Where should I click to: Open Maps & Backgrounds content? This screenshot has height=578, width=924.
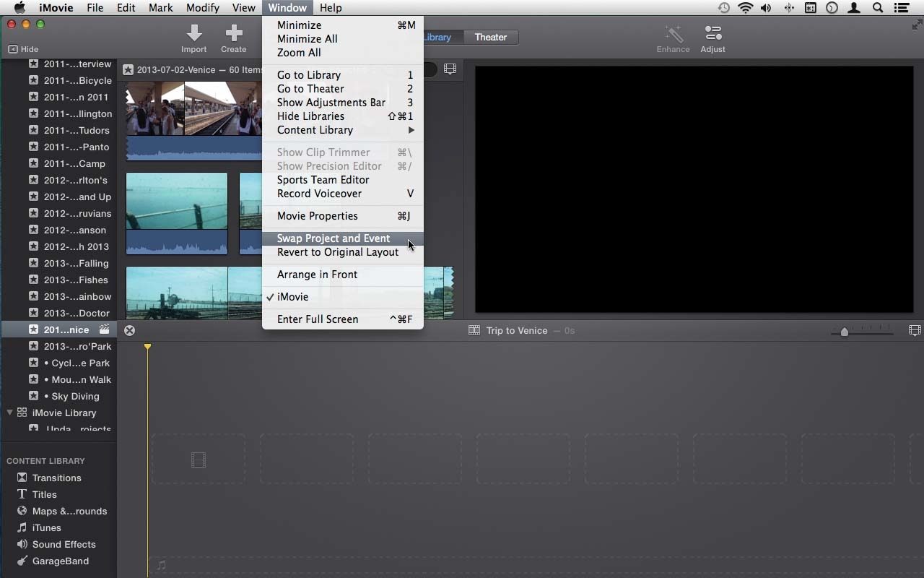click(69, 511)
